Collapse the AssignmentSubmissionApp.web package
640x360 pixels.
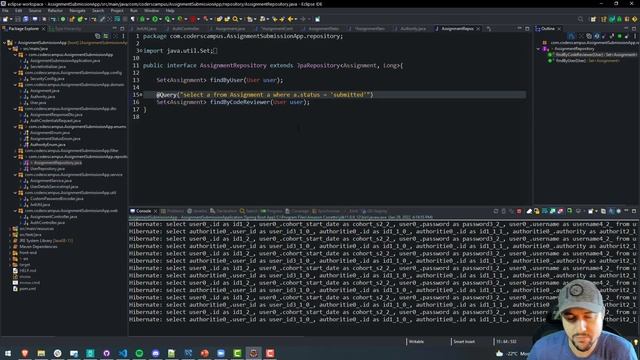[x=16, y=211]
